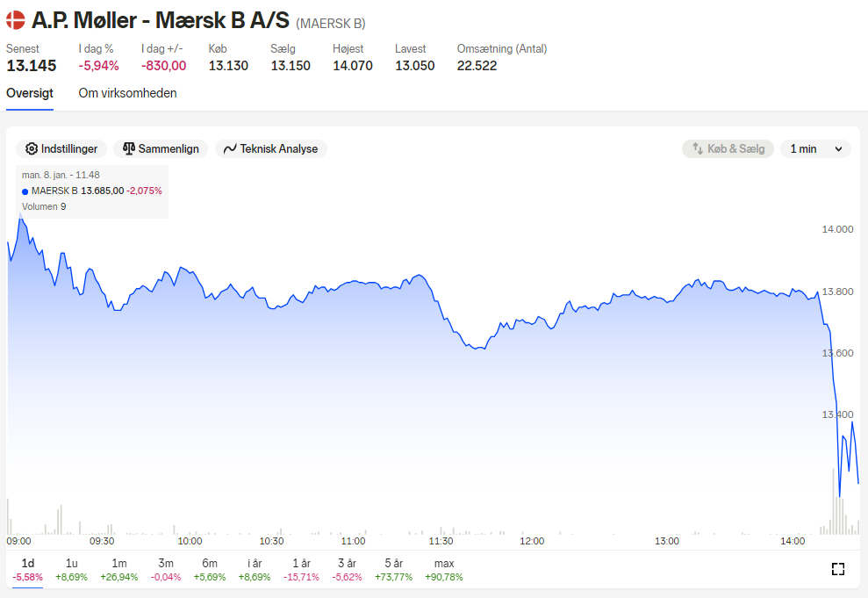Click the blue MAERSK B legend dot
The width and height of the screenshot is (868, 598).
pyautogui.click(x=25, y=191)
